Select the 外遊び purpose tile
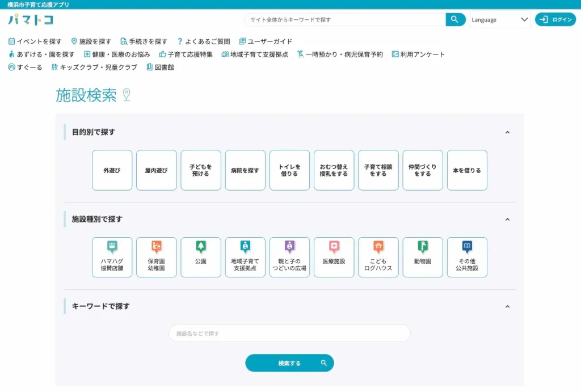The height and width of the screenshot is (392, 581). click(x=112, y=170)
